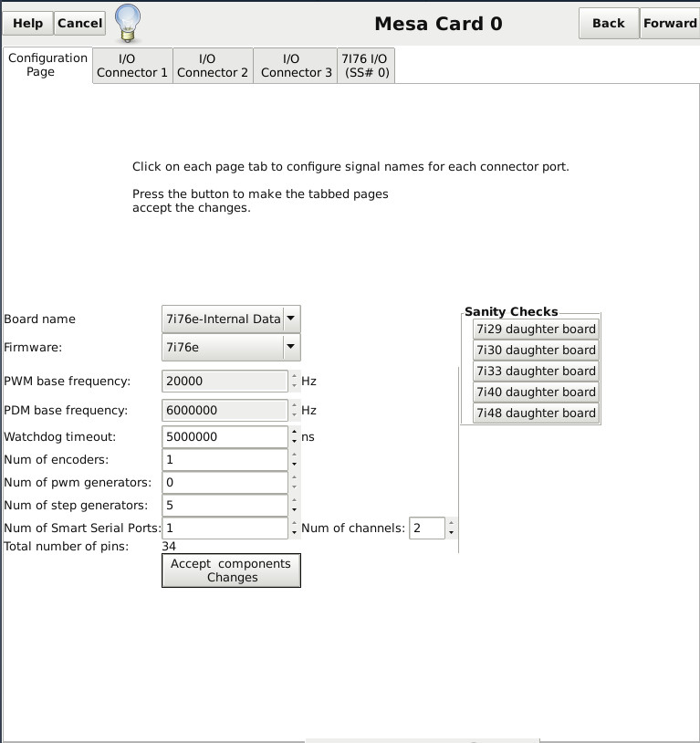The image size is (700, 743).
Task: Click the Num of step generators field
Action: click(x=225, y=505)
